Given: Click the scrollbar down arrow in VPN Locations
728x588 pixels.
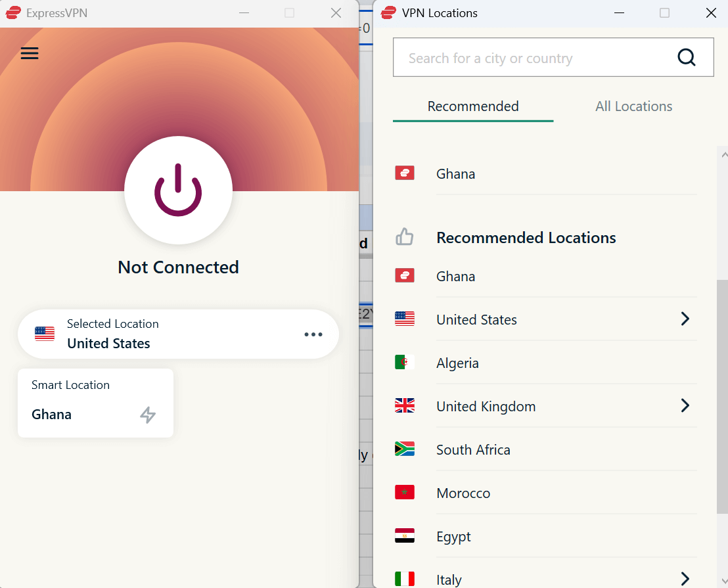Looking at the screenshot, I should tap(724, 581).
